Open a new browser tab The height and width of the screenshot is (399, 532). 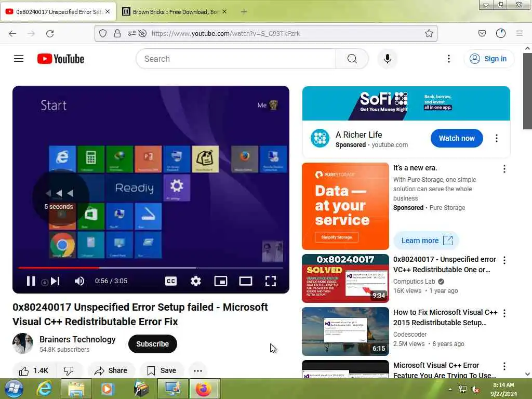pyautogui.click(x=244, y=12)
